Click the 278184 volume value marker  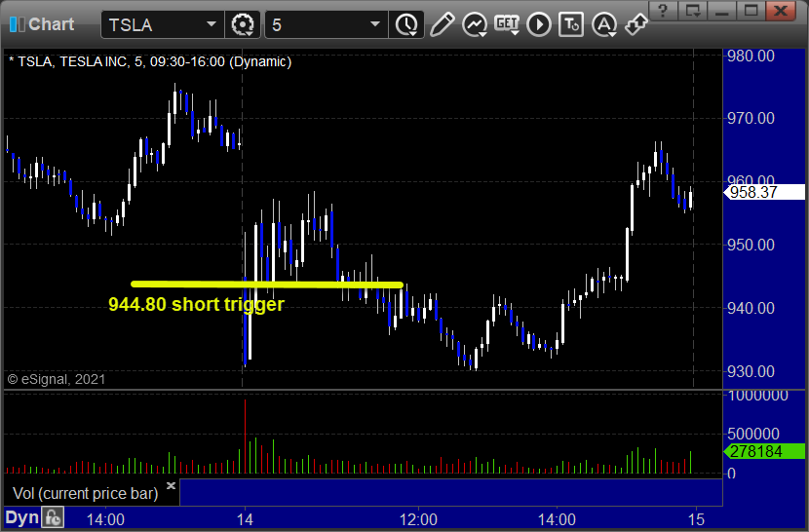coord(764,451)
